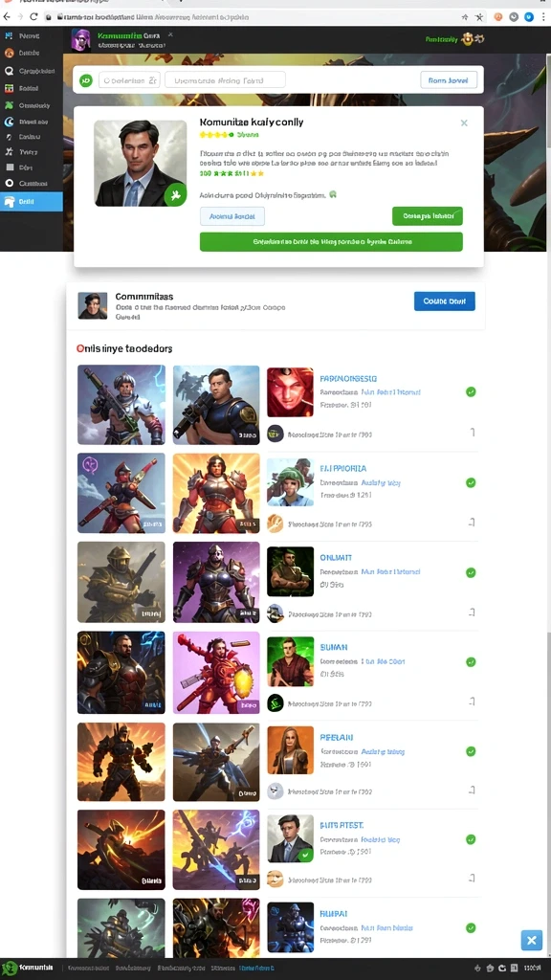This screenshot has width=551, height=980.
Task: Click the wider second search input field
Action: tap(225, 80)
